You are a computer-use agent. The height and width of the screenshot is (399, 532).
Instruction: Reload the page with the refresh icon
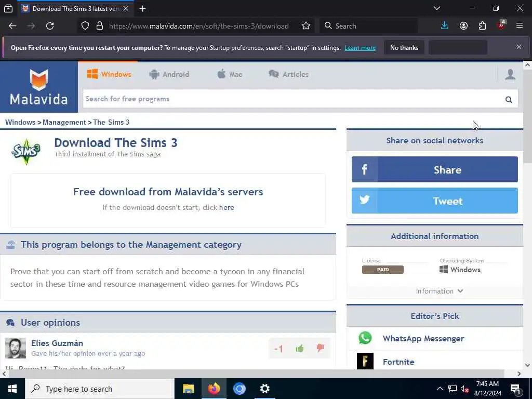(x=50, y=26)
